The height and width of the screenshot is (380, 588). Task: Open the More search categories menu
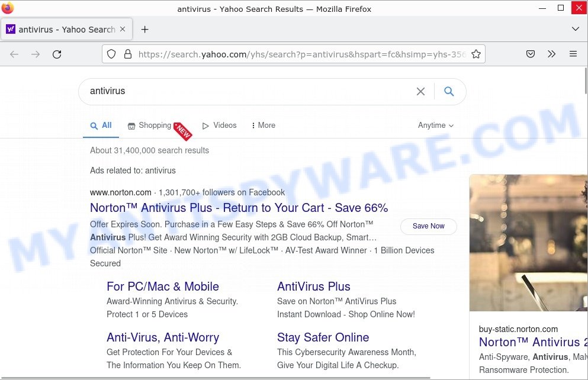(264, 125)
